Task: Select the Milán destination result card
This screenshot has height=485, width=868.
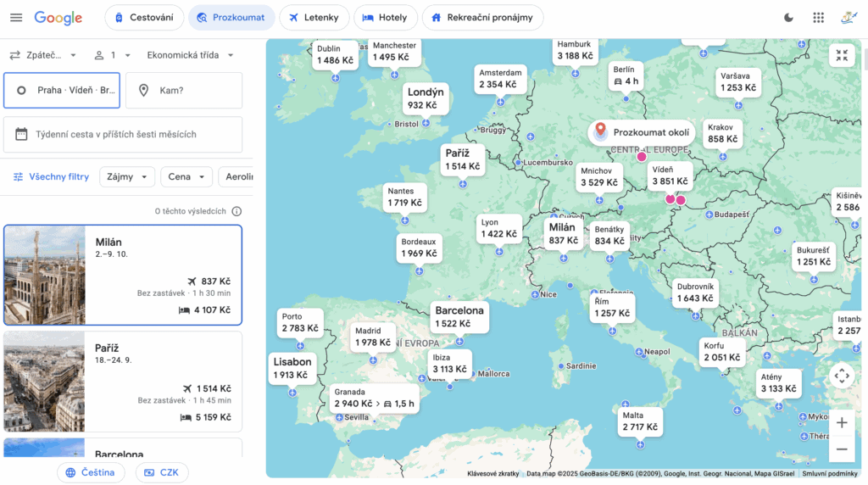Action: (123, 275)
